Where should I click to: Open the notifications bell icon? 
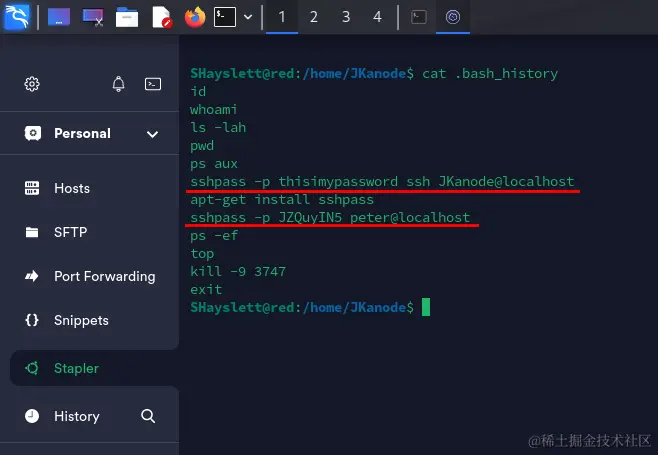coord(118,84)
